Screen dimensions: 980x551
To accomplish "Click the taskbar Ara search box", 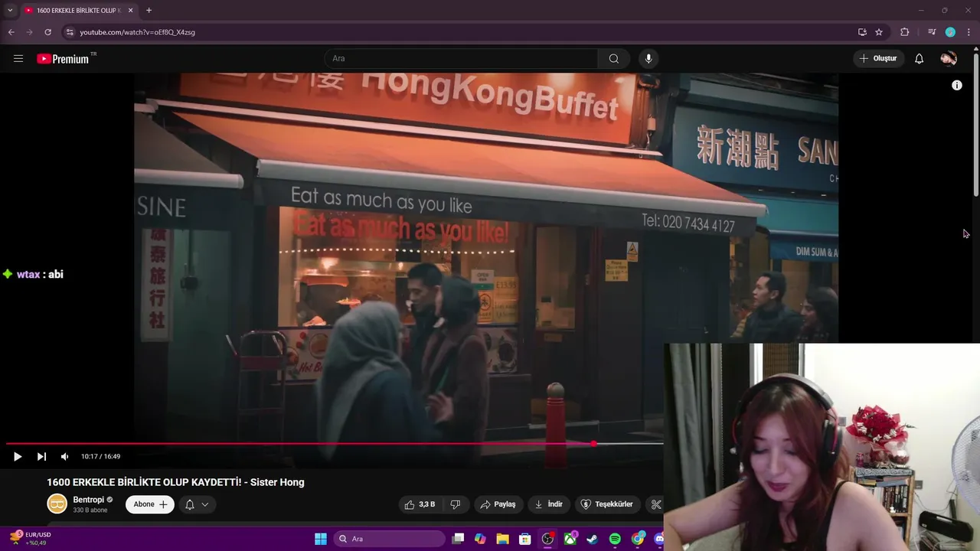I will 390,539.
